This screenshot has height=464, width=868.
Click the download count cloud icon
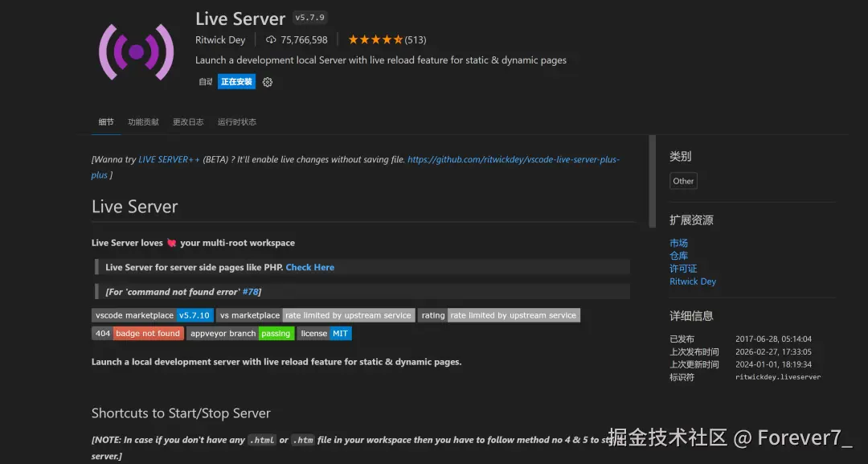(x=271, y=40)
